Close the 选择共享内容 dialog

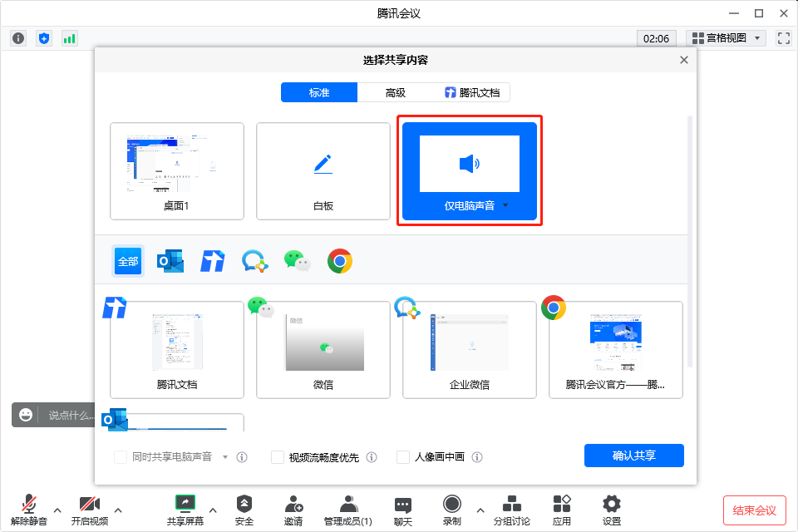[x=684, y=60]
